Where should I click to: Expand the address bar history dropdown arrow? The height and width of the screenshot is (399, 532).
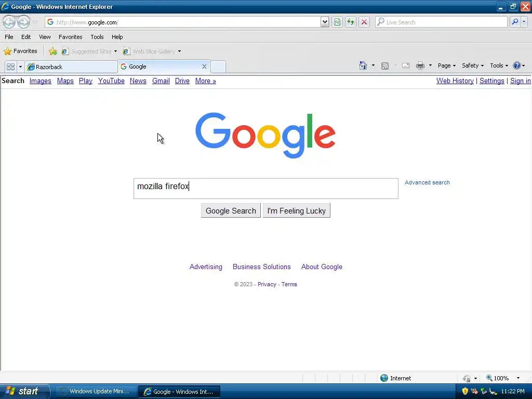[x=325, y=22]
